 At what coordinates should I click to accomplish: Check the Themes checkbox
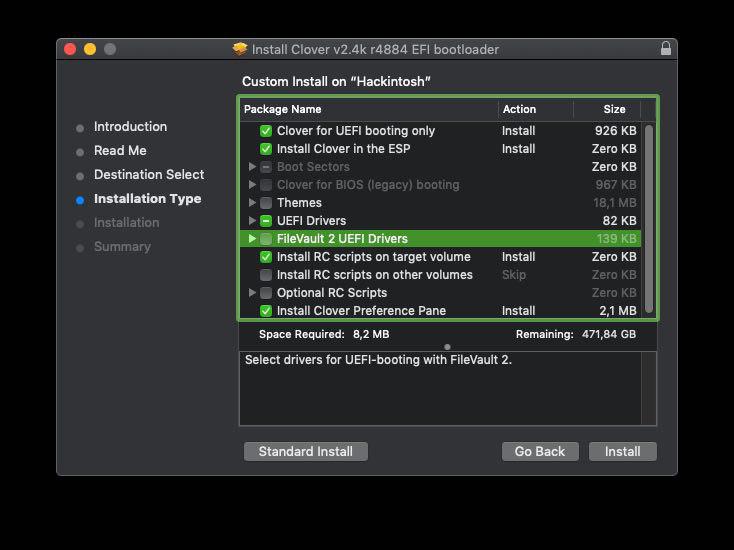click(x=266, y=203)
